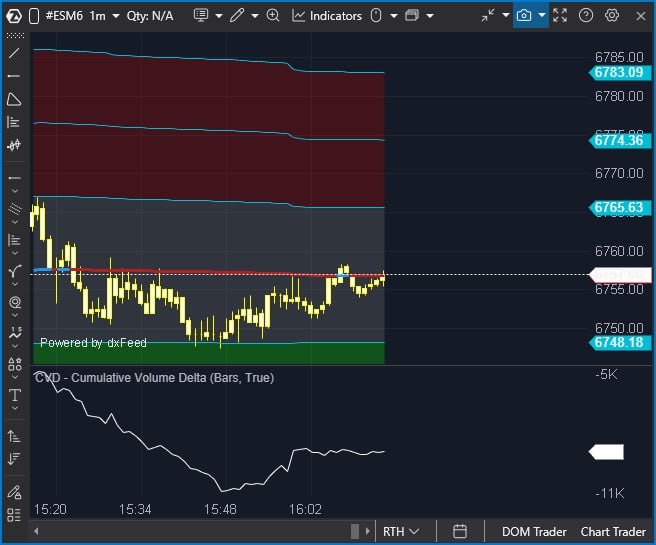The width and height of the screenshot is (656, 545).
Task: Open the Chart Trader panel
Action: pyautogui.click(x=613, y=532)
